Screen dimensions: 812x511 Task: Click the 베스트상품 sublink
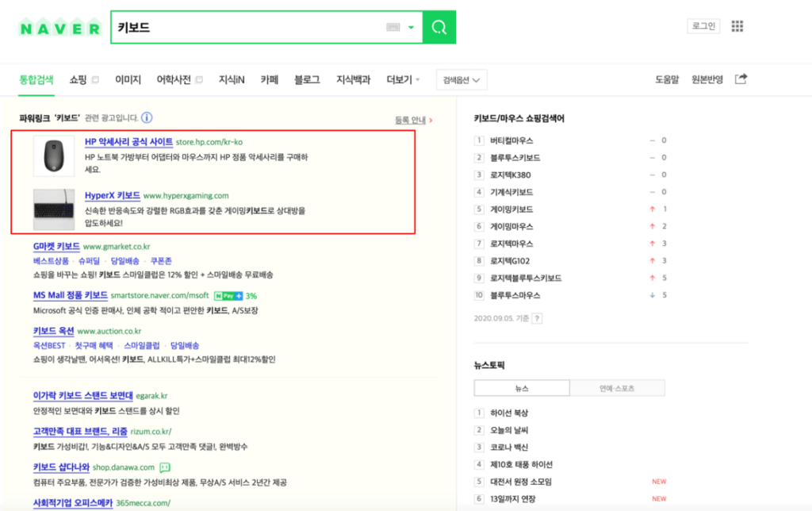pos(51,261)
